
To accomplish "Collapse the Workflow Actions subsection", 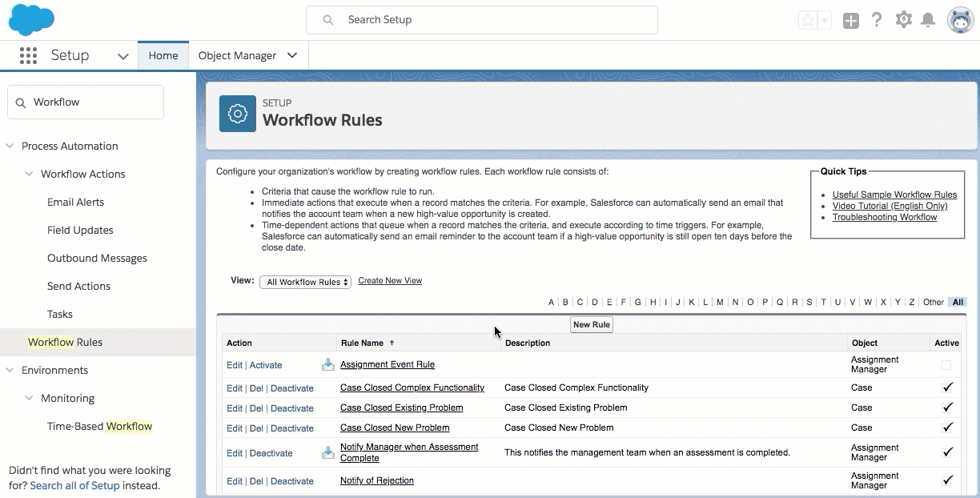I will point(29,174).
